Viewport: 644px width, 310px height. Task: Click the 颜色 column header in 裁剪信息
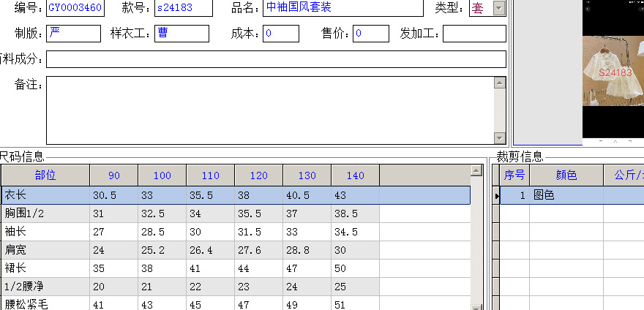tap(566, 175)
